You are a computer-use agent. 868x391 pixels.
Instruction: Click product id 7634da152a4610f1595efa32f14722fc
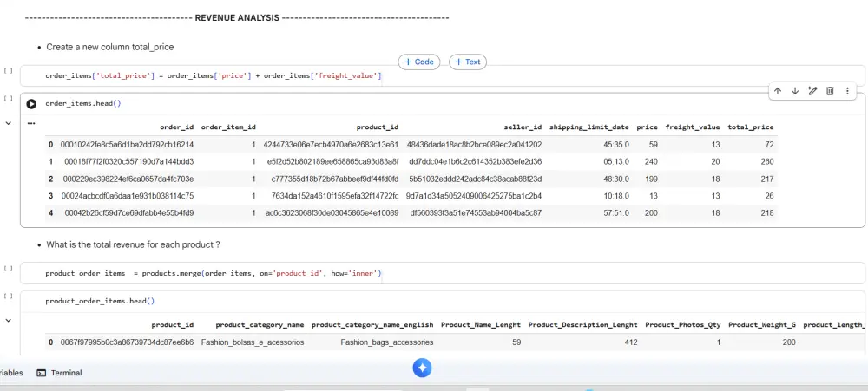point(335,196)
